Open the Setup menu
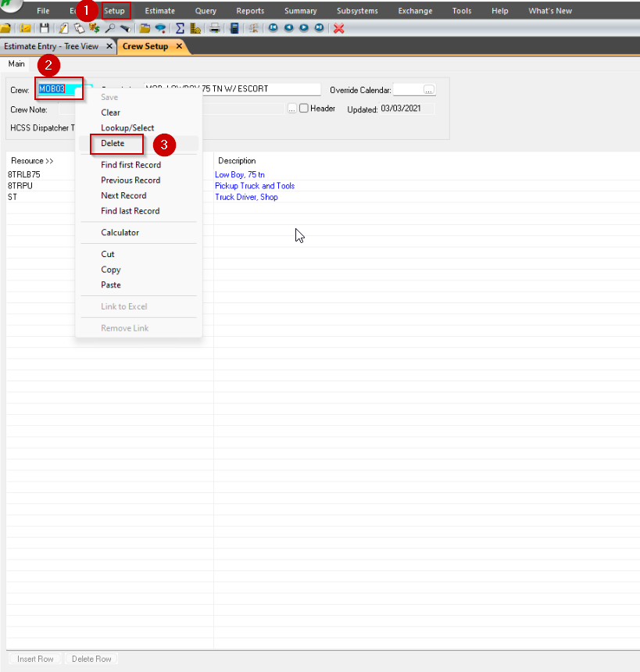640x672 pixels. 114,11
